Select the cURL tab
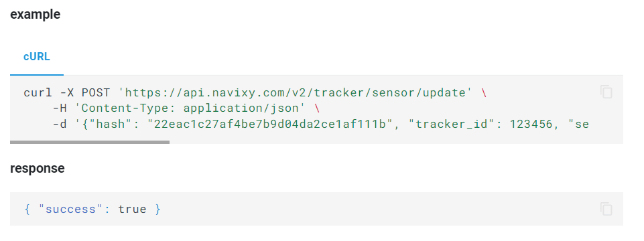 click(x=37, y=57)
